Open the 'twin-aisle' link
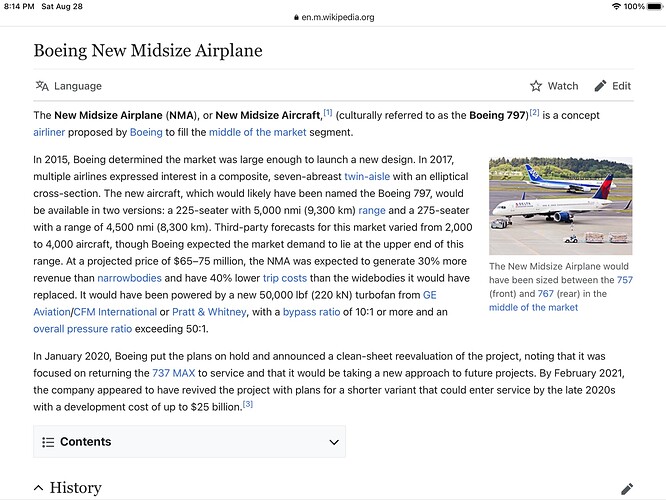The image size is (666, 500). [x=367, y=176]
